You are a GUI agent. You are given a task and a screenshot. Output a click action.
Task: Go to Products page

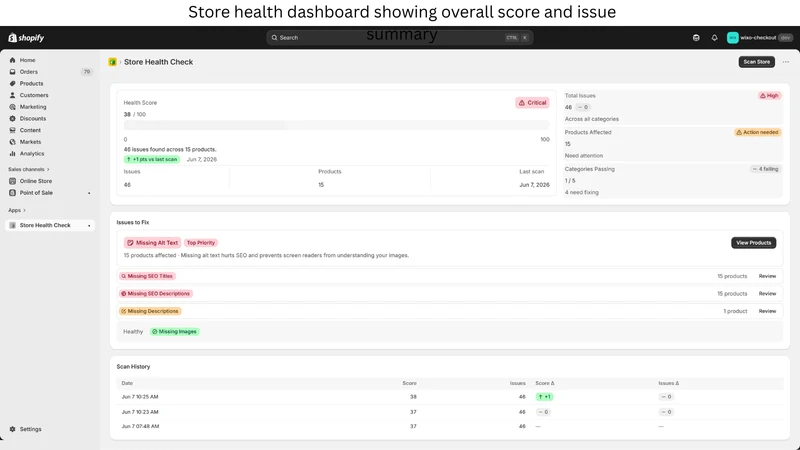click(32, 84)
